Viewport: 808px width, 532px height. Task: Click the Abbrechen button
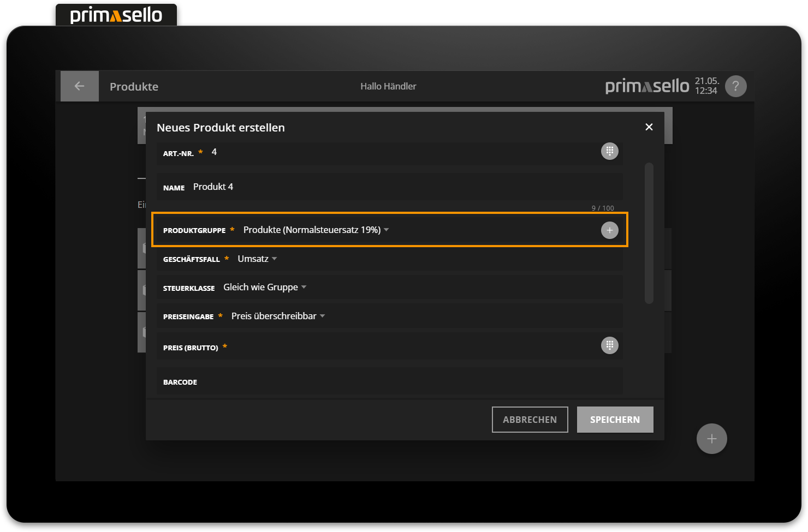(x=530, y=420)
